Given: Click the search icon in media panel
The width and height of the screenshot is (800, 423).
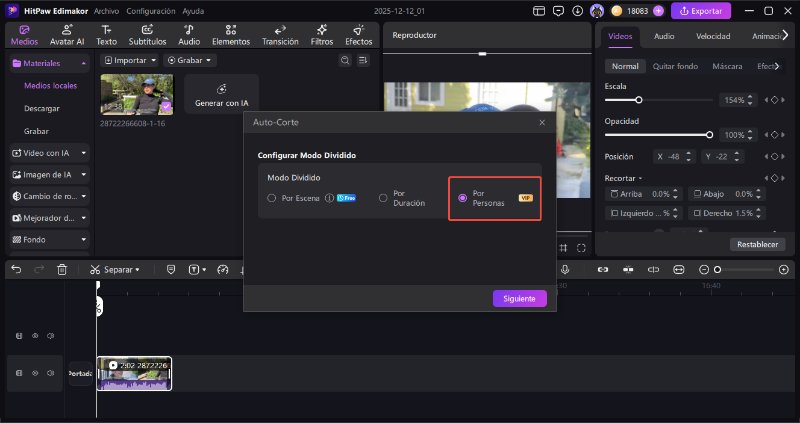Looking at the screenshot, I should click(x=345, y=60).
